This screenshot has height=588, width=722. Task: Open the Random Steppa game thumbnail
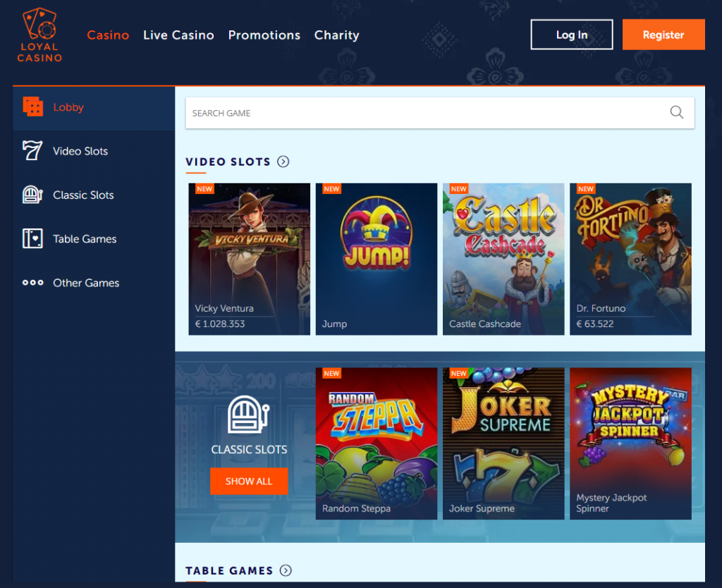tap(377, 443)
